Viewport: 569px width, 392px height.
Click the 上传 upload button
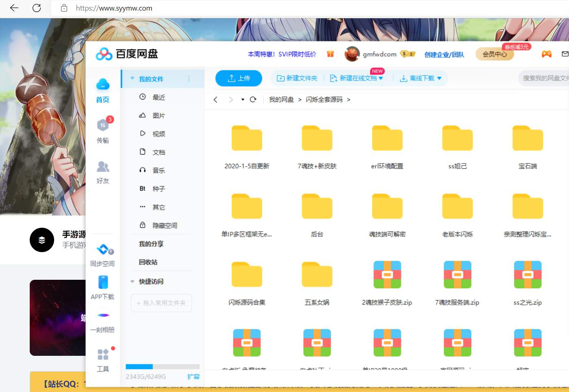(x=239, y=78)
